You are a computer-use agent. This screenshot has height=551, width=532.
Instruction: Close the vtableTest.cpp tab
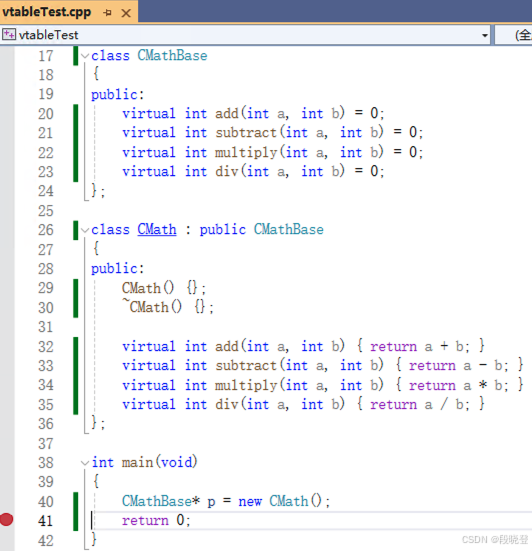126,13
